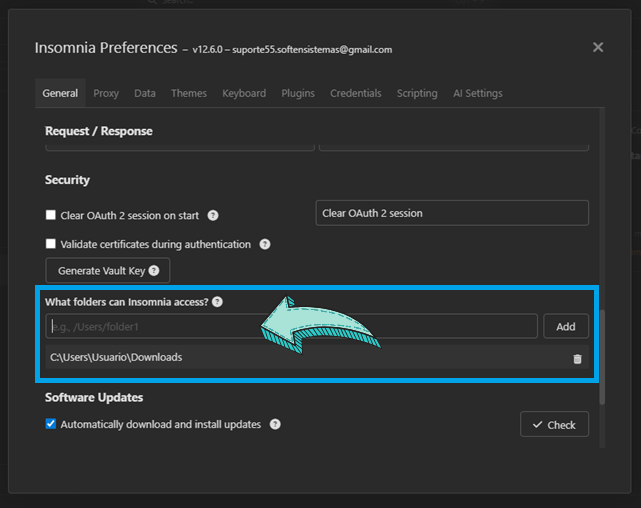Click the preferences vertical scrollbar
641x508 pixels.
[602, 358]
